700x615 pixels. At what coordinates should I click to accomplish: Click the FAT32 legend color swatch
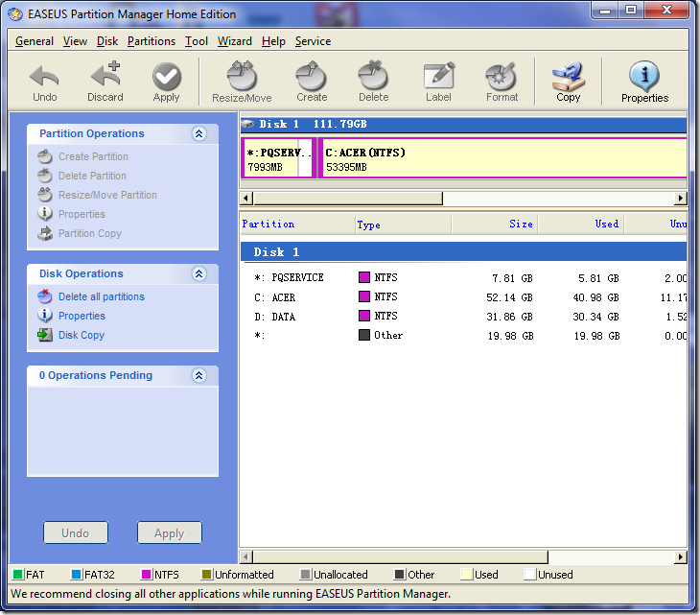click(77, 575)
